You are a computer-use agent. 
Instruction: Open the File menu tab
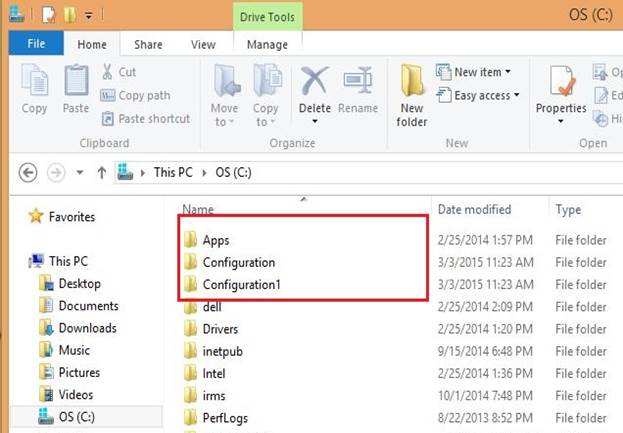click(36, 43)
